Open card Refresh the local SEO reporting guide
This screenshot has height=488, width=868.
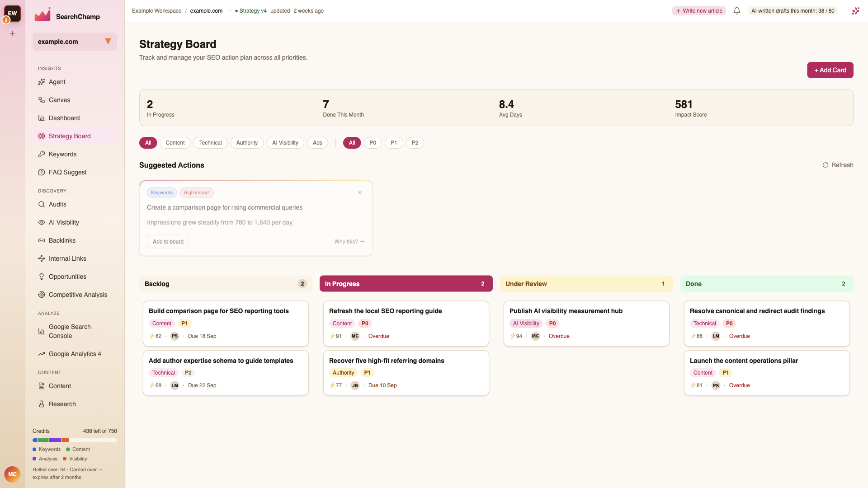(x=406, y=324)
